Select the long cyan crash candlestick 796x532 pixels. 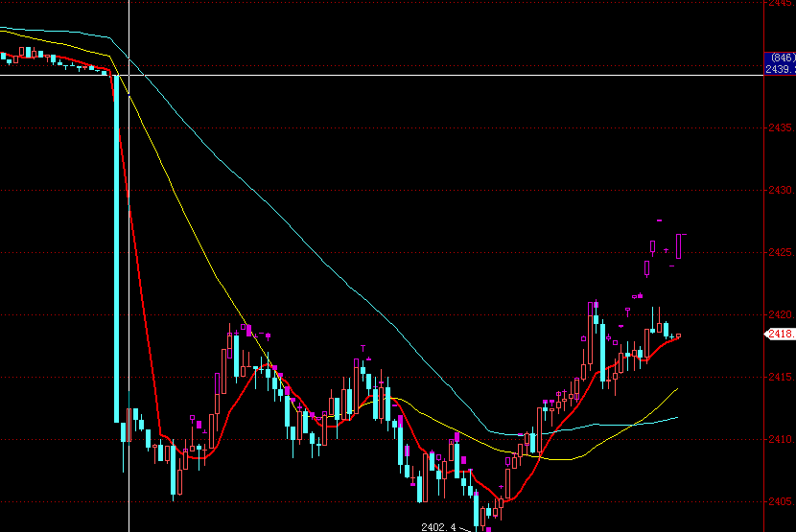pyautogui.click(x=117, y=249)
